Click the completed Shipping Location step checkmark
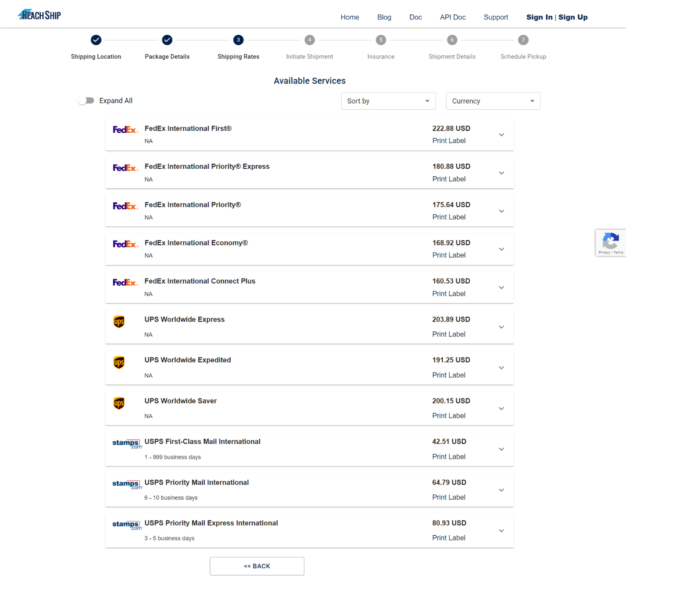The image size is (700, 600). (96, 40)
